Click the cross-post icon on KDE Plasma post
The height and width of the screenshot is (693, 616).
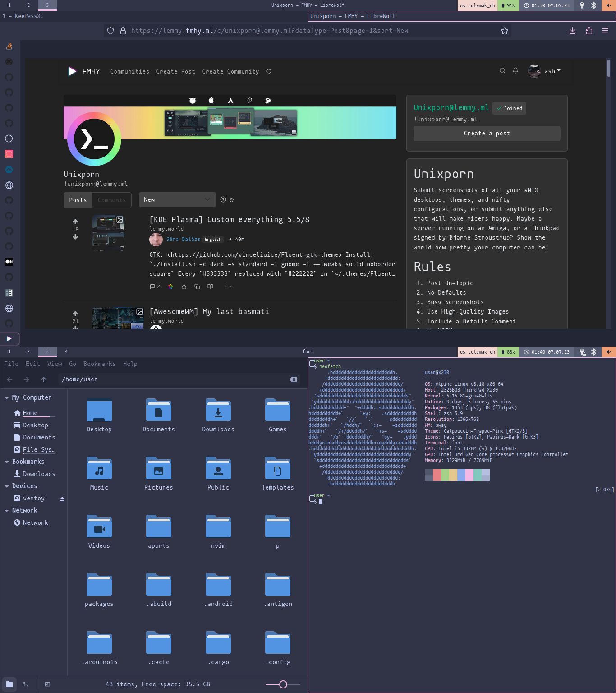point(197,286)
